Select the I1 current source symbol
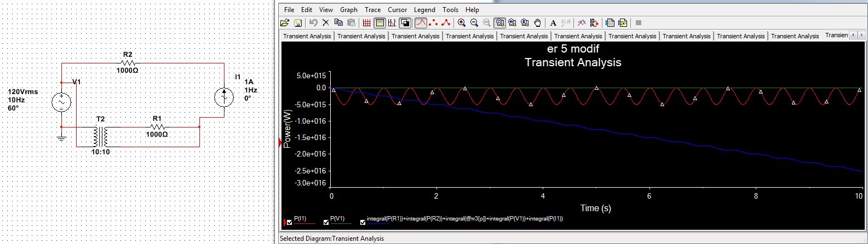Screen dimensions: 868x244 pos(224,97)
